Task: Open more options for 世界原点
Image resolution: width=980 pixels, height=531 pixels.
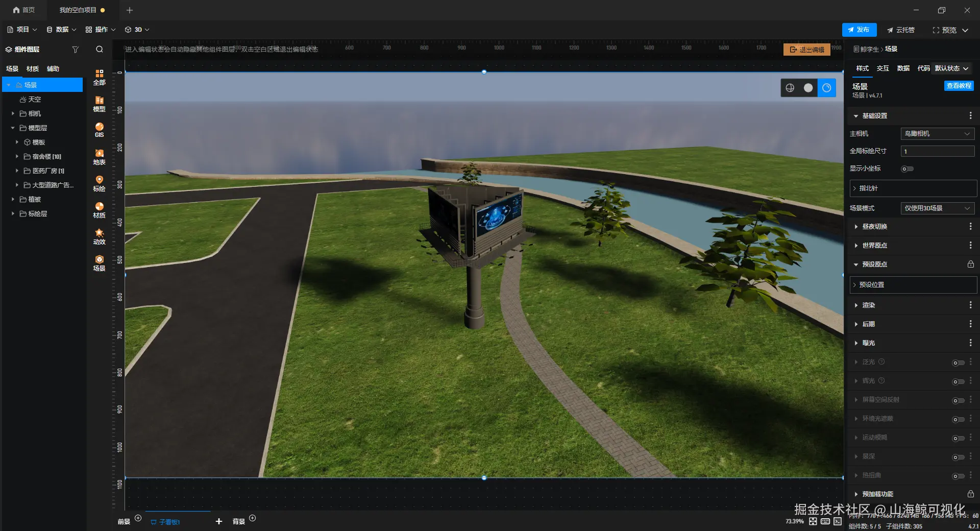Action: tap(970, 246)
